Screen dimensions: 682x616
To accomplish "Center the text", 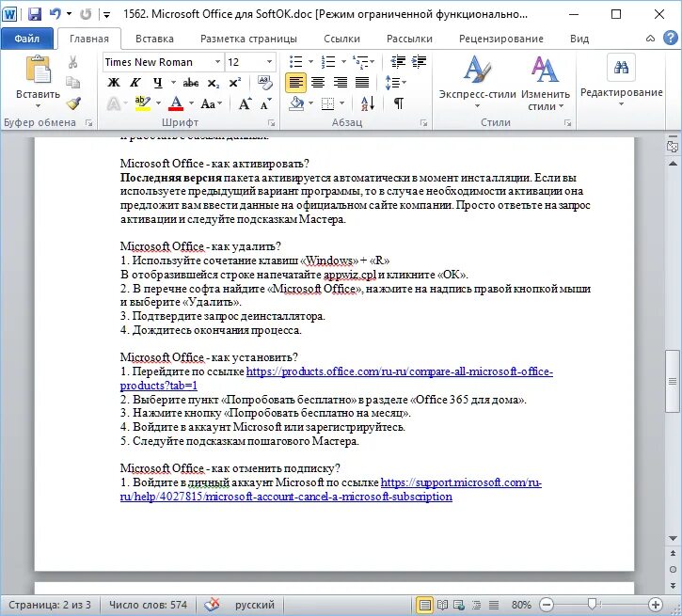I will pos(318,82).
